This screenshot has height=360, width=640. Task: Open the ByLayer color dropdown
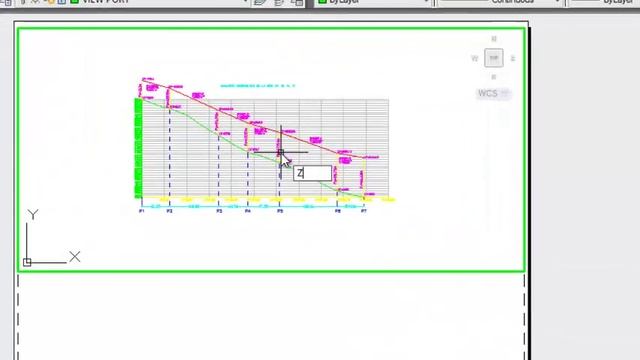(x=373, y=2)
